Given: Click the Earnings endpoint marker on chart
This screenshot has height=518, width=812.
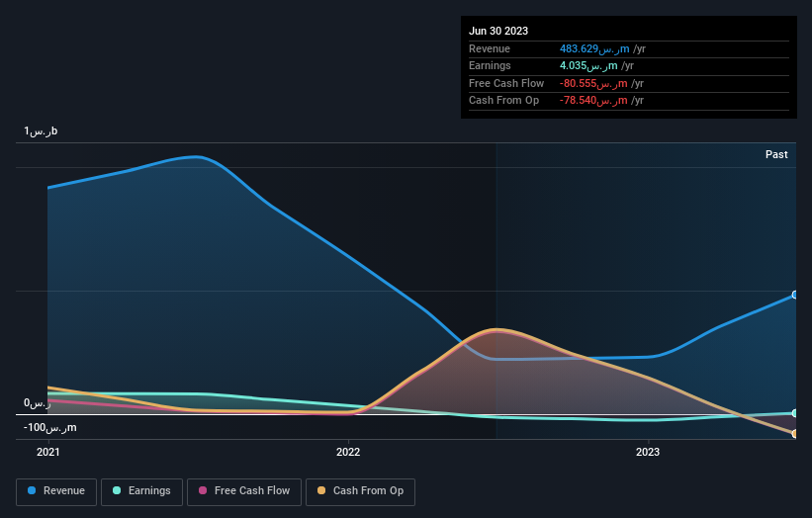Looking at the screenshot, I should [x=795, y=413].
